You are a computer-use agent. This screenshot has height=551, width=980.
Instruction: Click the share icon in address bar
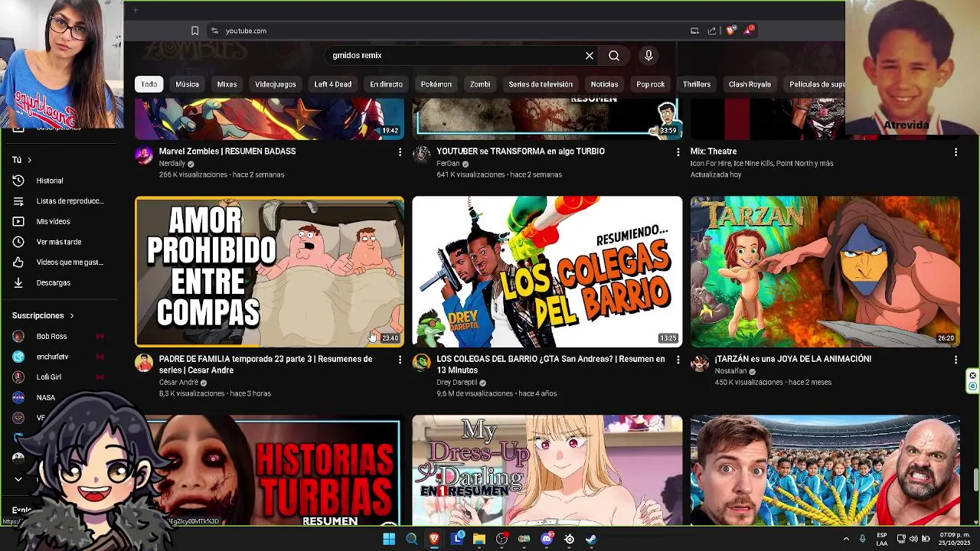pyautogui.click(x=712, y=31)
